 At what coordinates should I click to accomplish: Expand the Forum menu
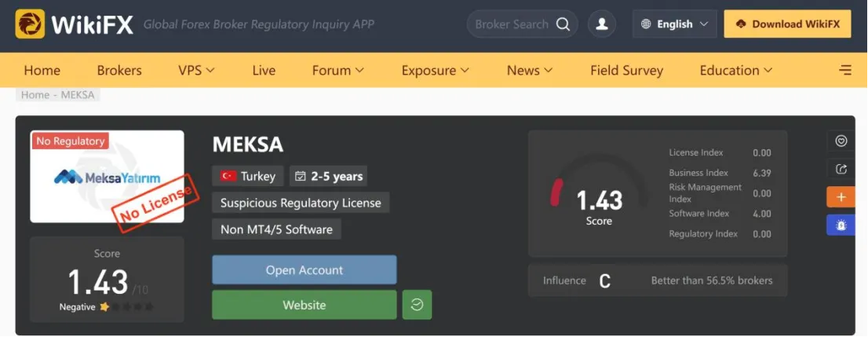pyautogui.click(x=337, y=71)
